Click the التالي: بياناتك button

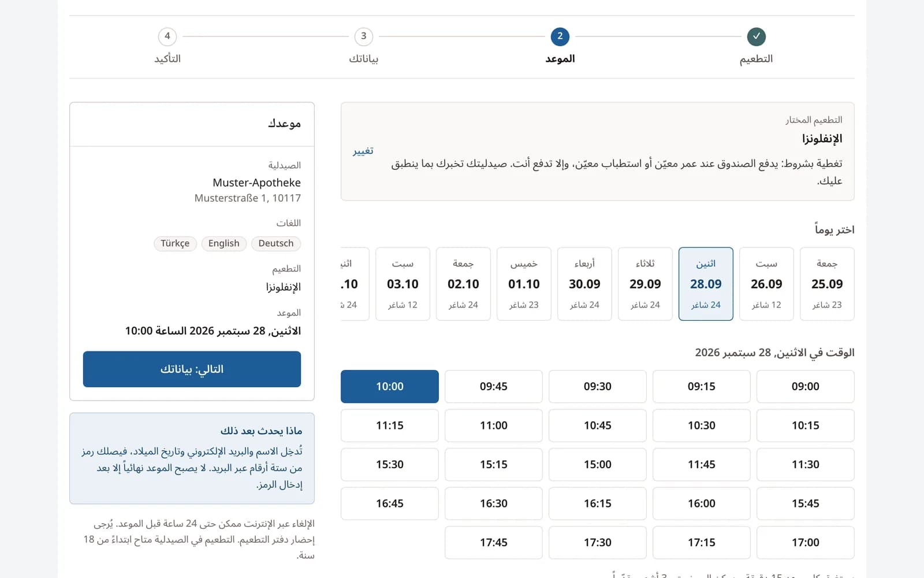(192, 369)
